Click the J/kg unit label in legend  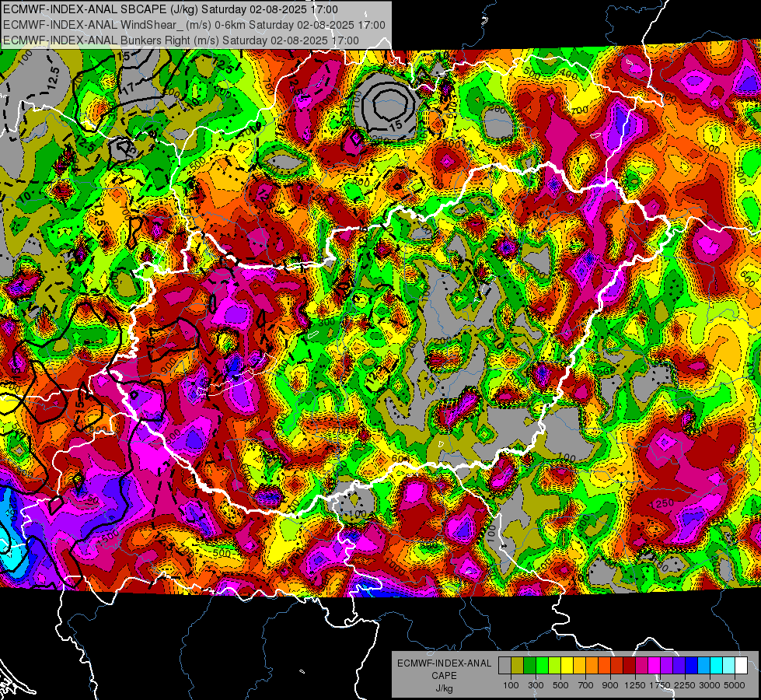coord(444,688)
